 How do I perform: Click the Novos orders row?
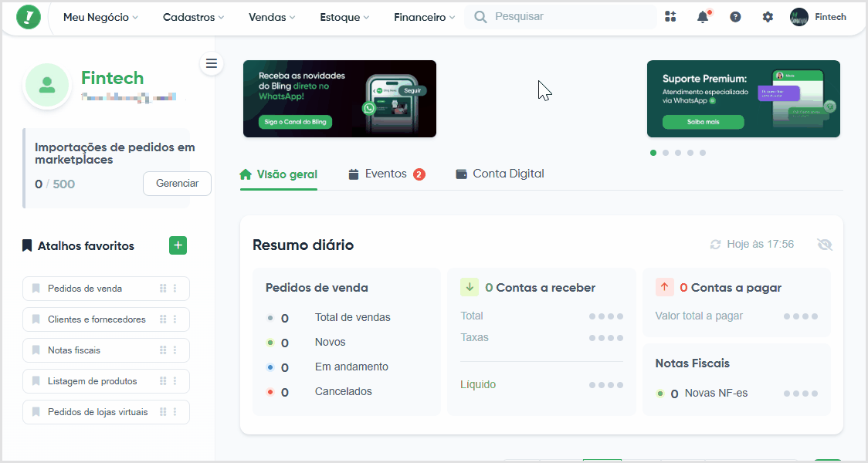click(306, 343)
